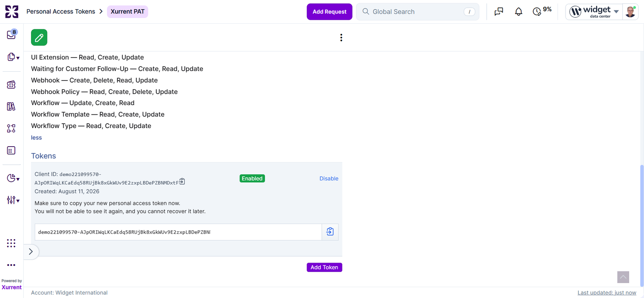Image resolution: width=644 pixels, height=298 pixels.
Task: Select the Xurrent PAT breadcrumb
Action: pyautogui.click(x=128, y=12)
